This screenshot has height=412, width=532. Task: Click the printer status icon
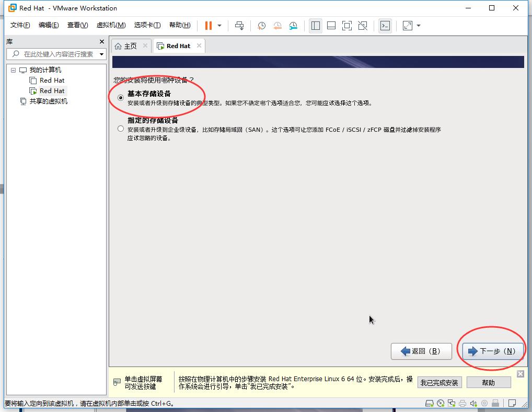click(x=462, y=404)
